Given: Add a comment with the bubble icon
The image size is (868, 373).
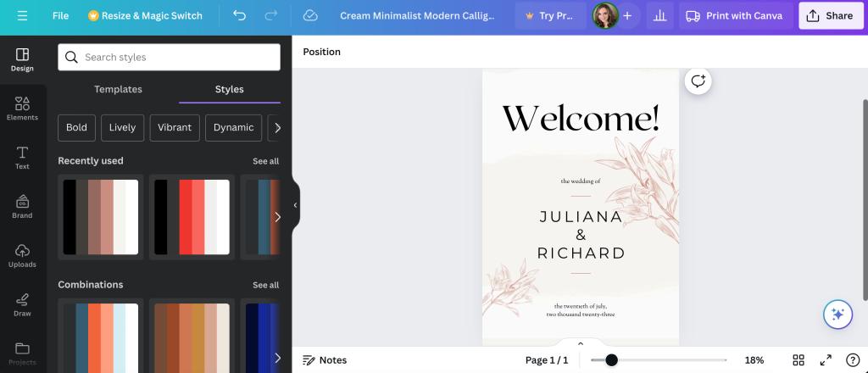Looking at the screenshot, I should [x=698, y=81].
